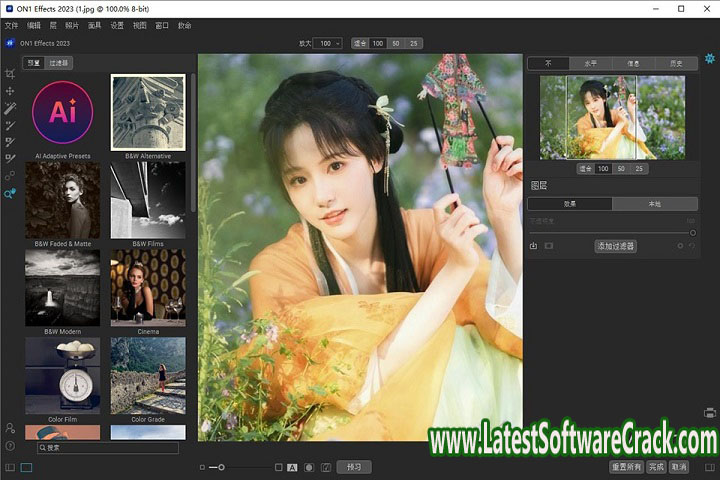The image size is (720, 480).
Task: Click the search 搜索 field
Action: pyautogui.click(x=108, y=447)
